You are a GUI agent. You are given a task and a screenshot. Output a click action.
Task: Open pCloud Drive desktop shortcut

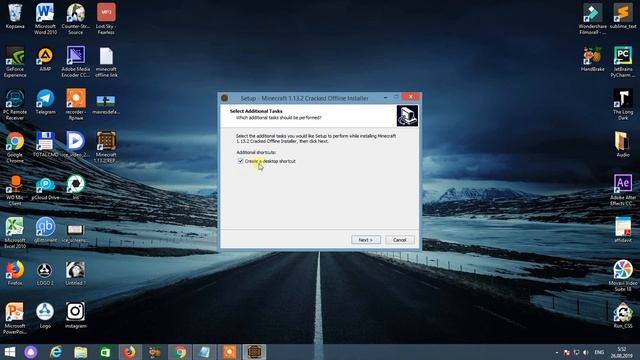[x=45, y=188]
